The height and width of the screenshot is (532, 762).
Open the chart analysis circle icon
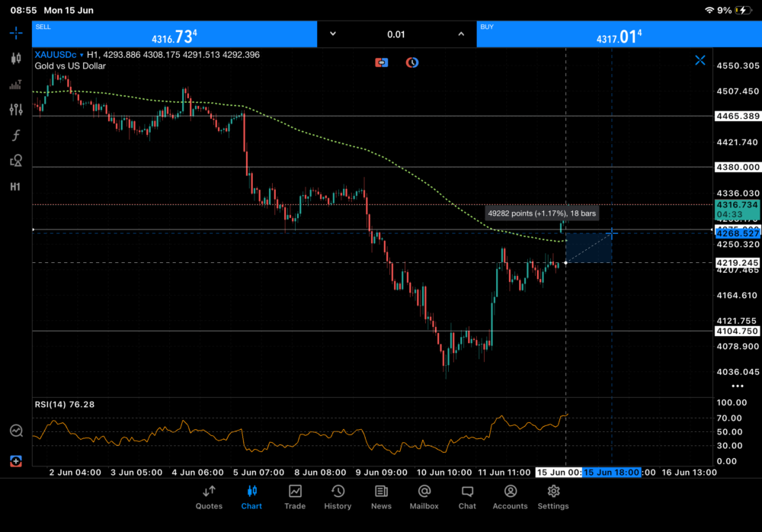[16, 431]
